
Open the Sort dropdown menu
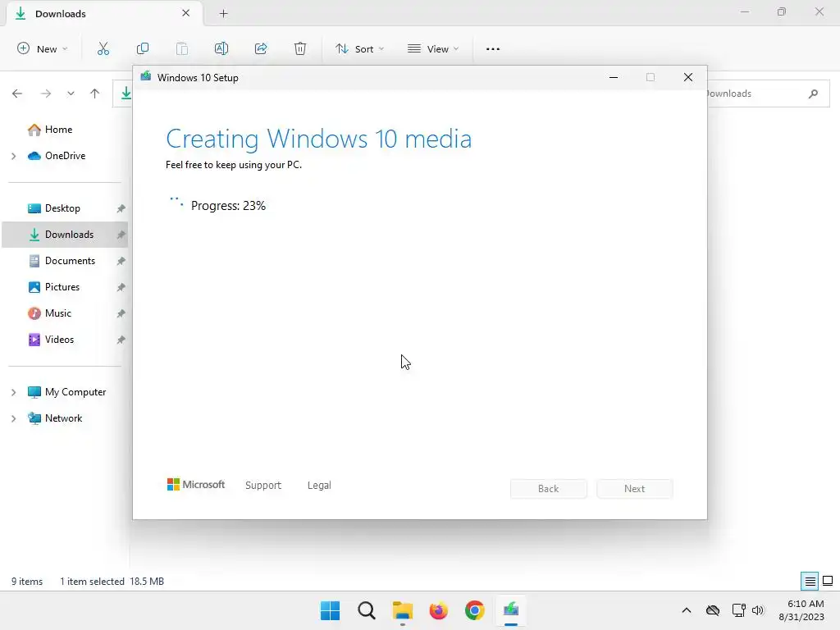click(360, 48)
